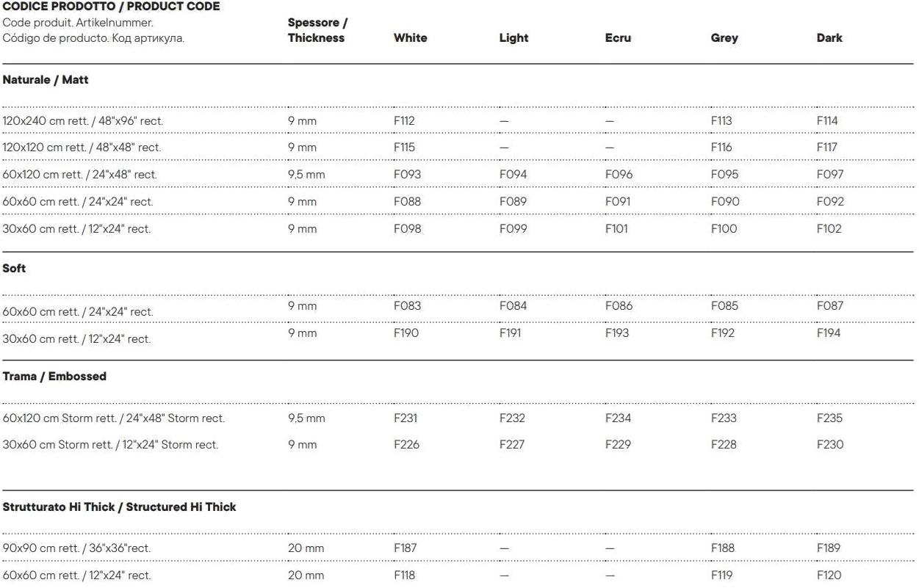Click the White column header

click(410, 38)
